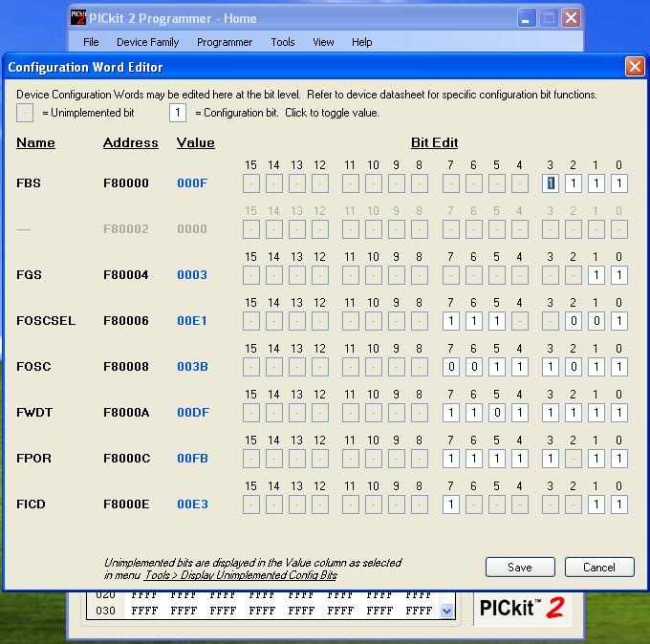
Task: Toggle FWDT bit 7
Action: 451,413
